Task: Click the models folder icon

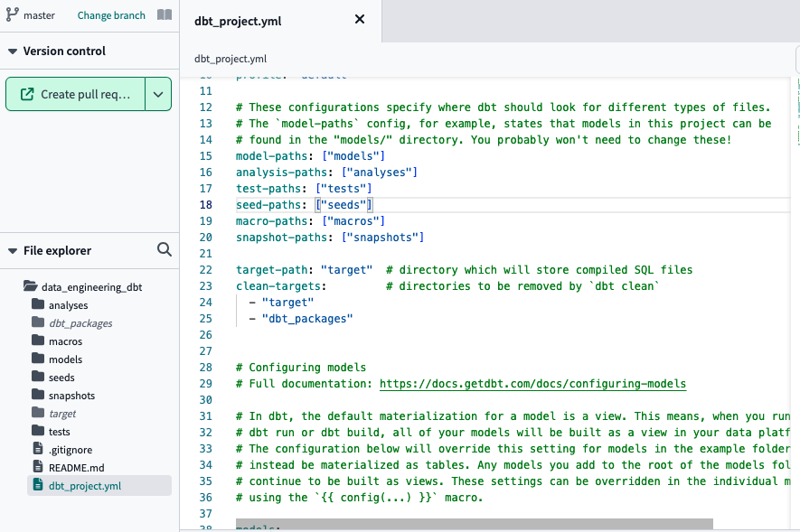Action: click(38, 359)
